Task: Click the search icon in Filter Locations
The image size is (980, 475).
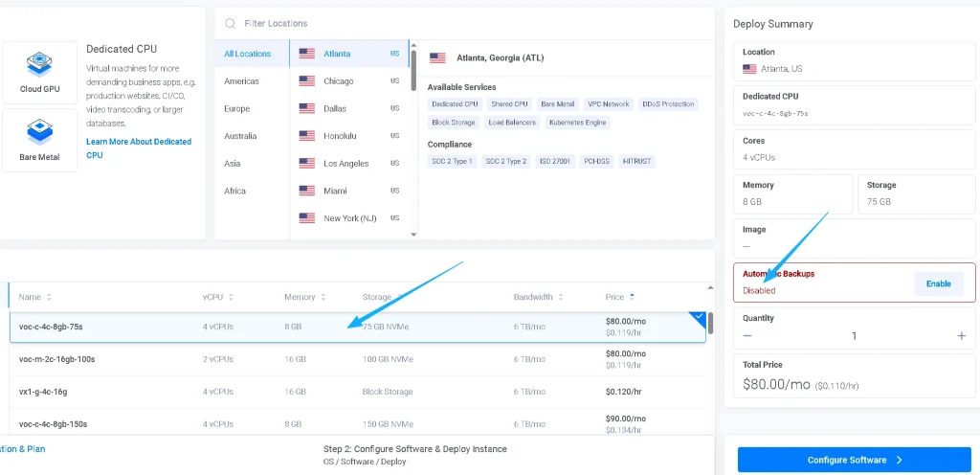Action: pos(230,23)
